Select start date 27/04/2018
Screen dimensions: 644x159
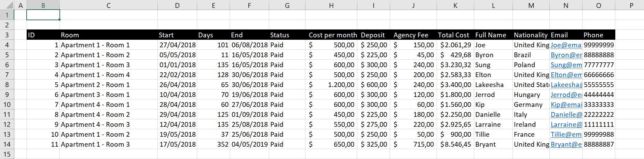(177, 45)
